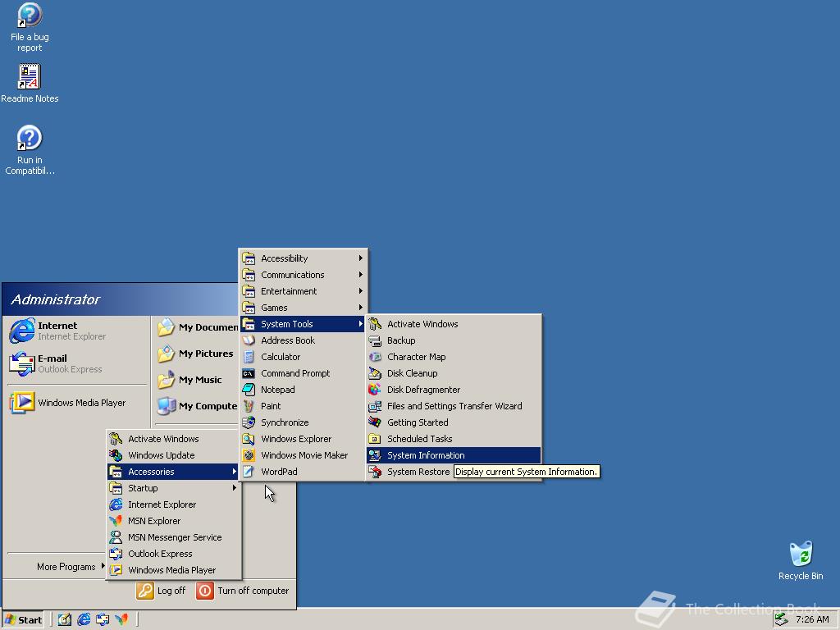The width and height of the screenshot is (840, 630).
Task: Click Internet Explorer icon in programs list
Action: [x=116, y=504]
